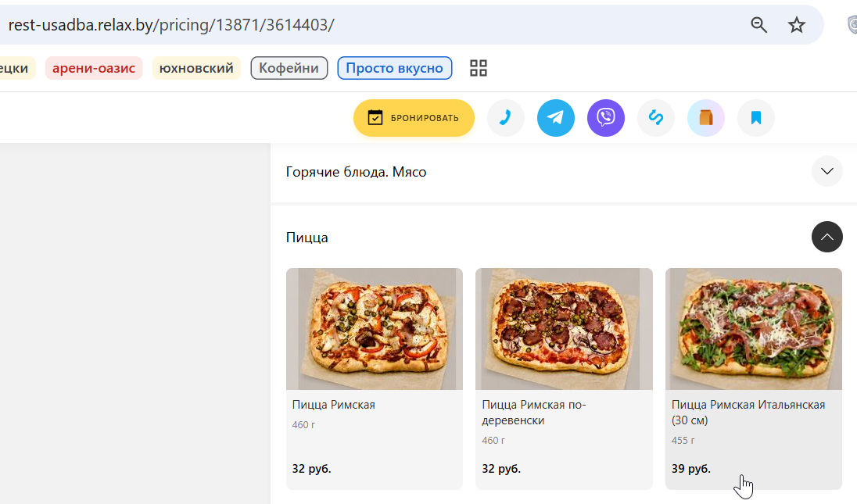This screenshot has width=857, height=504.
Task: Open the юхновский tab group
Action: [x=196, y=68]
